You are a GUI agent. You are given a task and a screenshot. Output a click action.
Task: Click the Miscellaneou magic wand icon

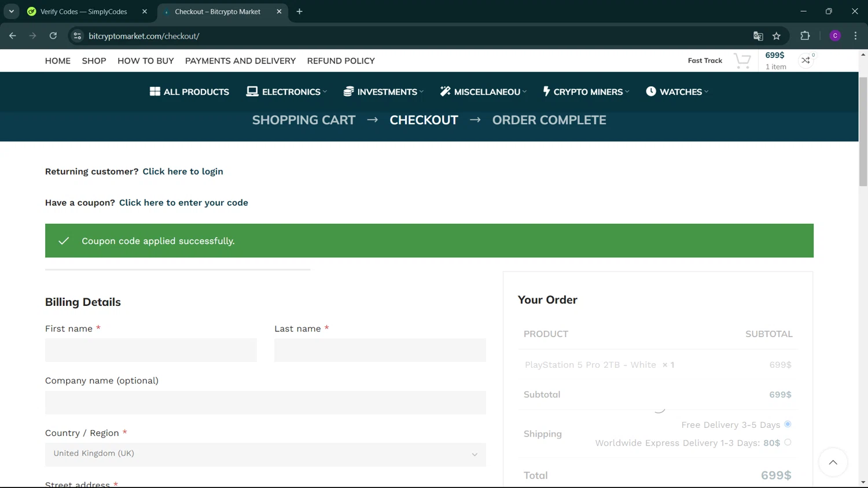pos(445,91)
